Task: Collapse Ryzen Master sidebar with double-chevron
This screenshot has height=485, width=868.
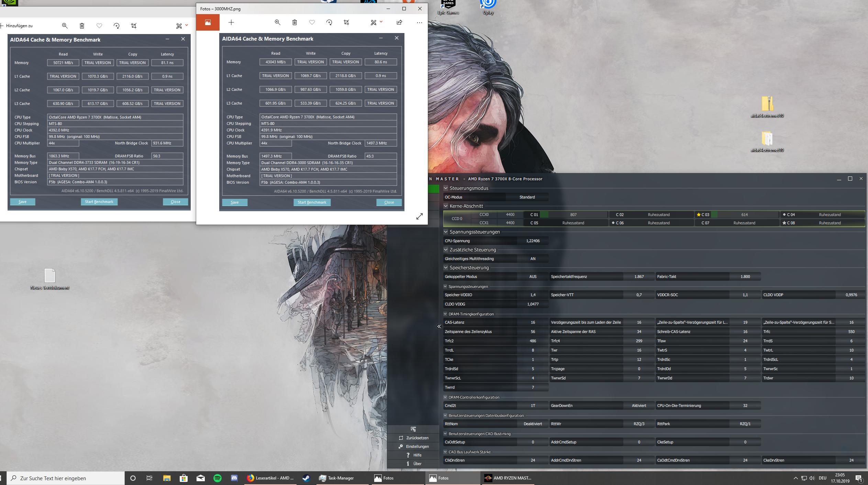Action: pos(439,326)
